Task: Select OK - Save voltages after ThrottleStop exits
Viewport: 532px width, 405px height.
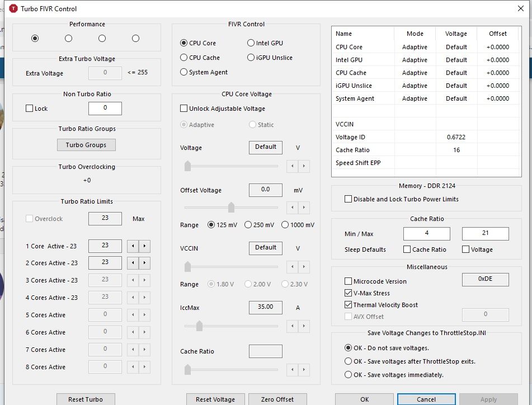Action: tap(410, 361)
